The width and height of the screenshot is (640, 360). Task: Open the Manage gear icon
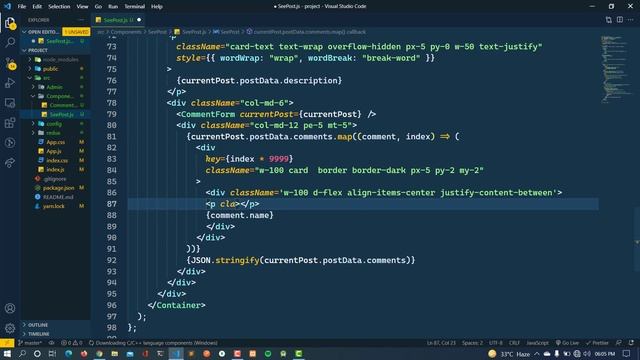coord(10,328)
